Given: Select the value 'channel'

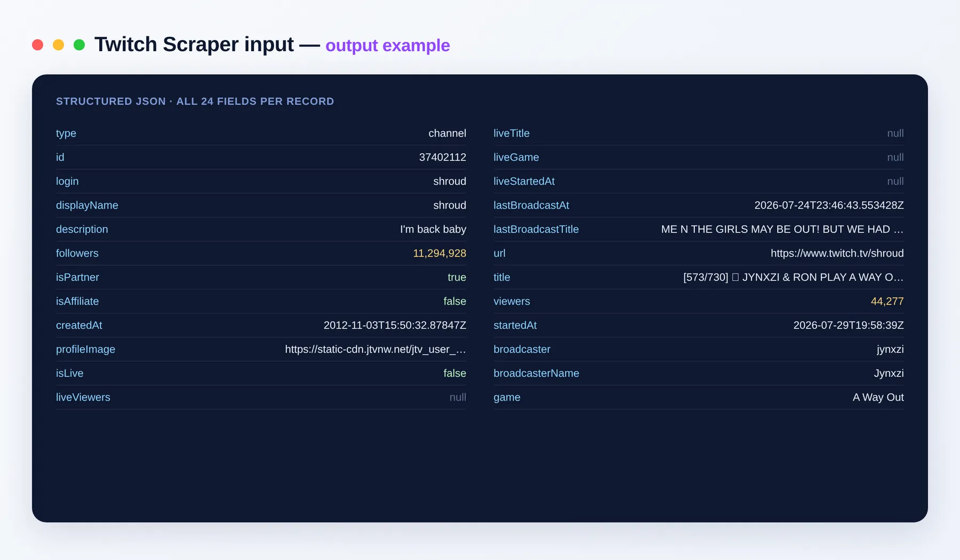Looking at the screenshot, I should tap(447, 133).
